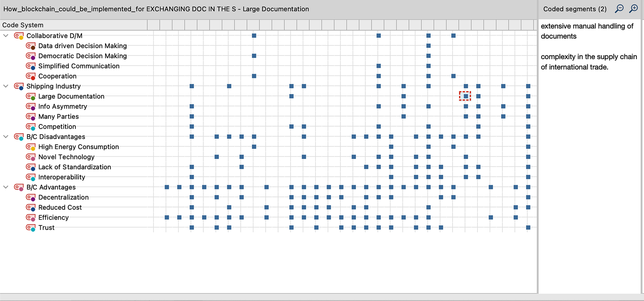644x301 pixels.
Task: Click the Cooperation code icon
Action: [x=31, y=76]
